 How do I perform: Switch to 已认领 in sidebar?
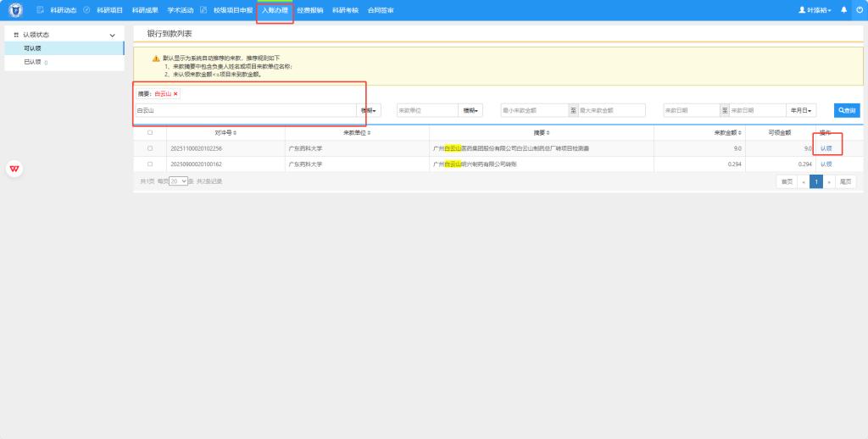34,62
